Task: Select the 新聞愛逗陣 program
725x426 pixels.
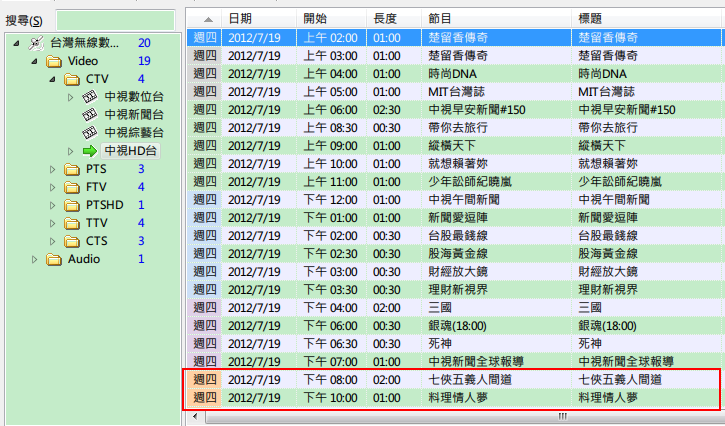Action: click(456, 218)
